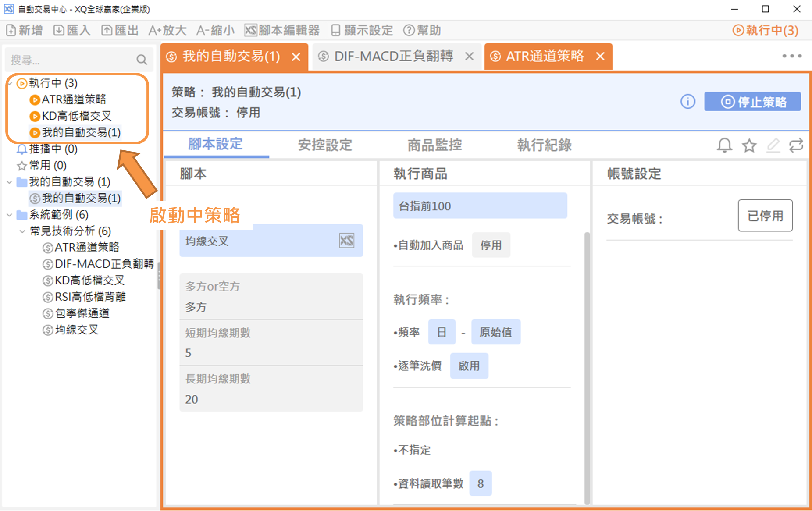Open the 腳本編輯器 script editor
The height and width of the screenshot is (511, 812).
(x=282, y=30)
